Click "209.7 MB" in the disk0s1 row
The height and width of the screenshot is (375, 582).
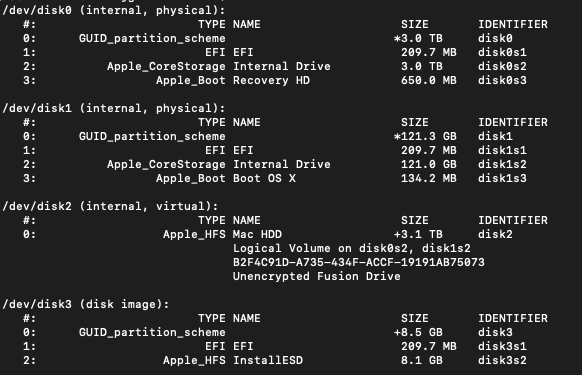(429, 52)
